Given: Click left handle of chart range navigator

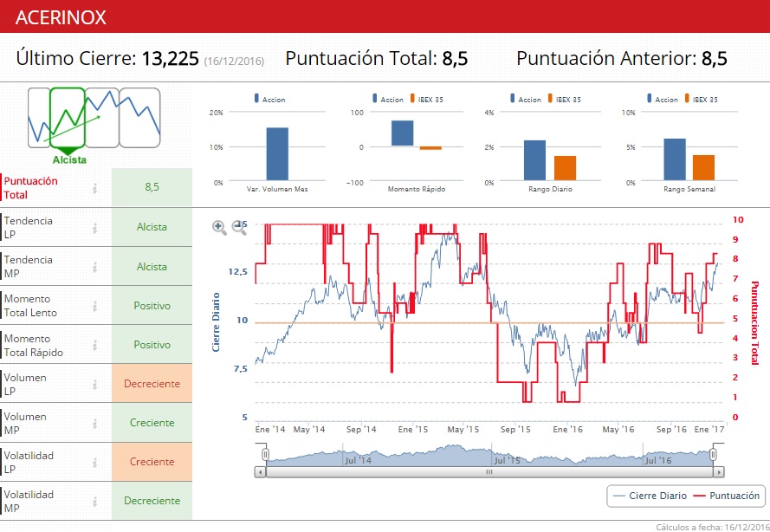Looking at the screenshot, I should [265, 454].
